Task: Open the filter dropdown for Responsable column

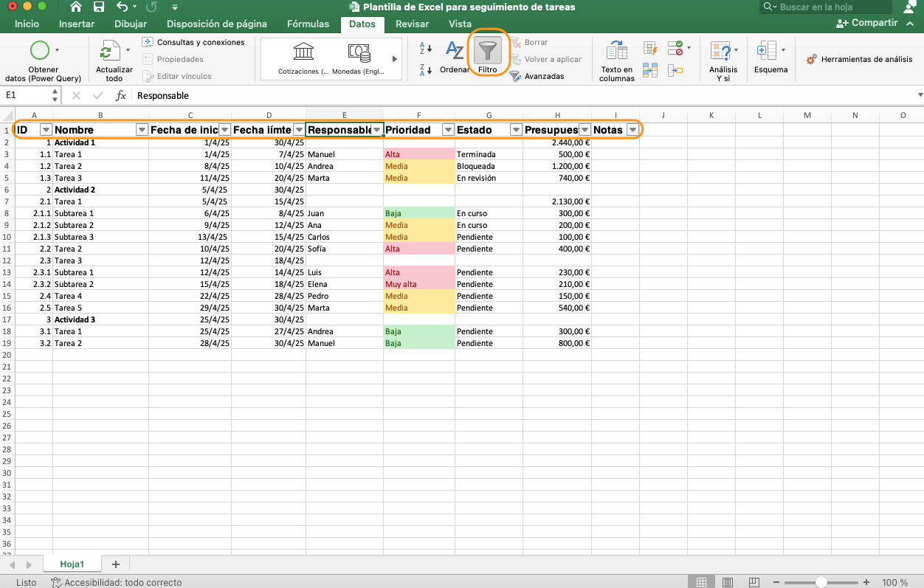Action: (x=377, y=129)
